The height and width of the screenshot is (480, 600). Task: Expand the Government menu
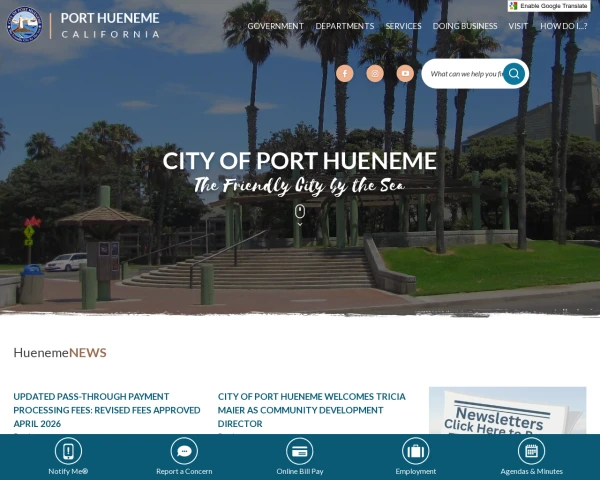[276, 26]
